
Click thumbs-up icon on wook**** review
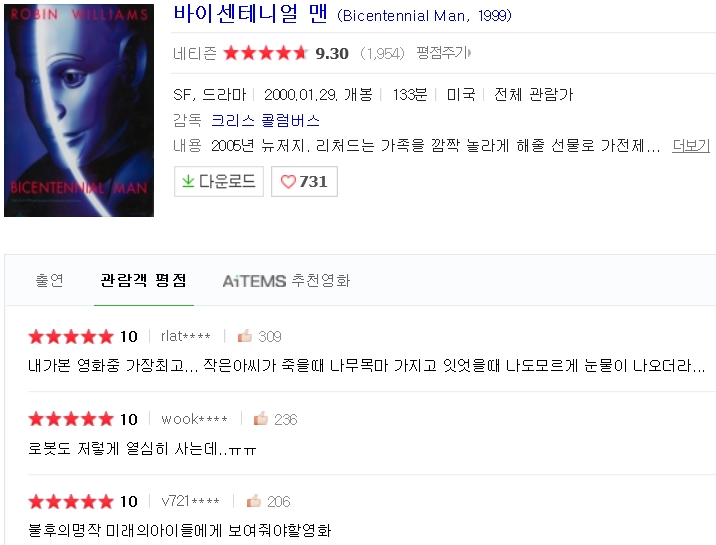260,418
